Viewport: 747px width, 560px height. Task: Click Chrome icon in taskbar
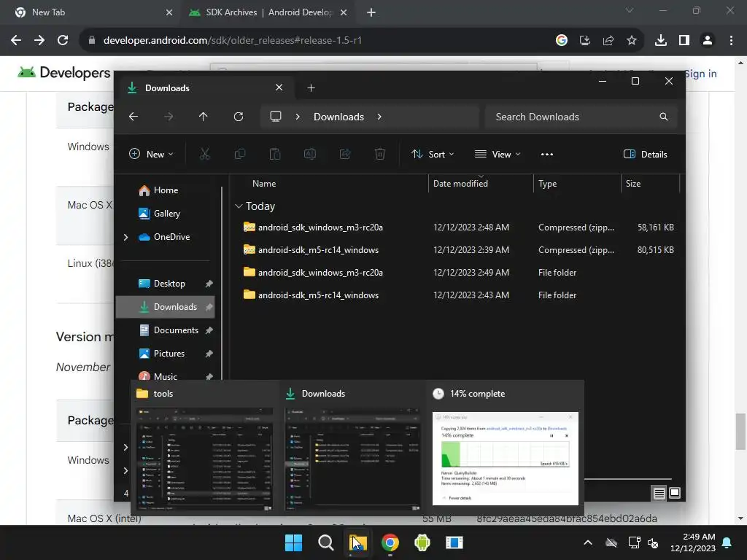390,542
